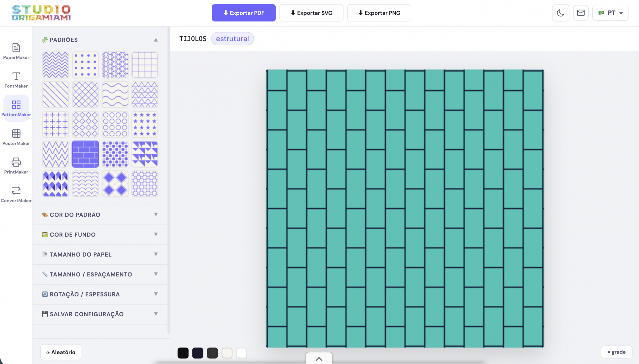Open the FontMaker tool
Image resolution: width=639 pixels, height=364 pixels.
pyautogui.click(x=16, y=80)
